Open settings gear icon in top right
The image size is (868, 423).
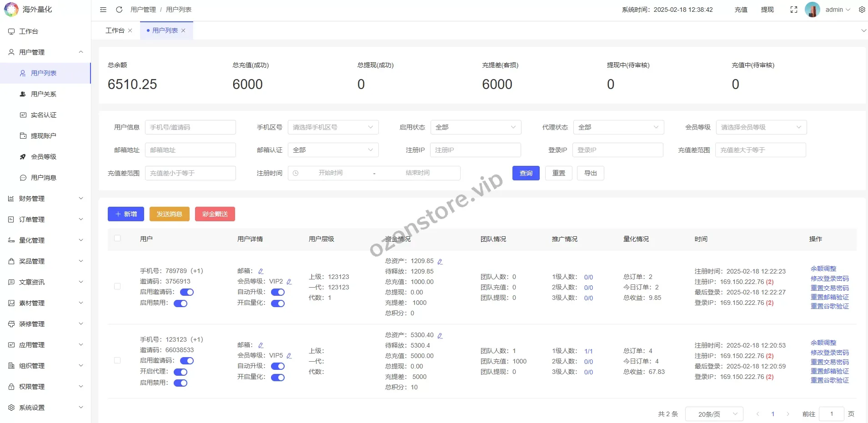[x=862, y=10]
